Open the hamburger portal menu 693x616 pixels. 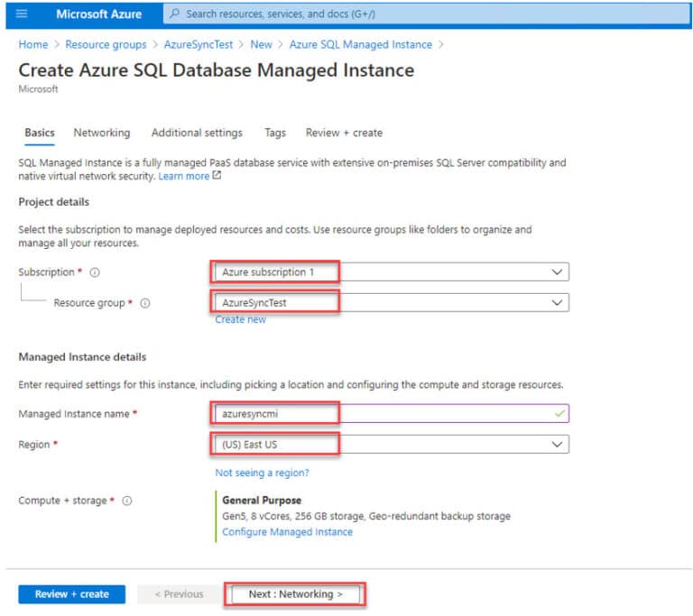click(x=22, y=14)
